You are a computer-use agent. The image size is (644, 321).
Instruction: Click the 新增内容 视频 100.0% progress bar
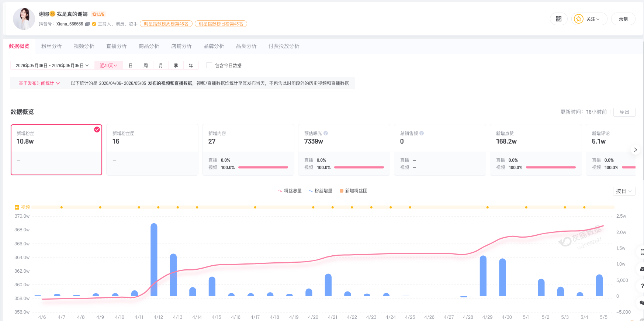click(263, 168)
